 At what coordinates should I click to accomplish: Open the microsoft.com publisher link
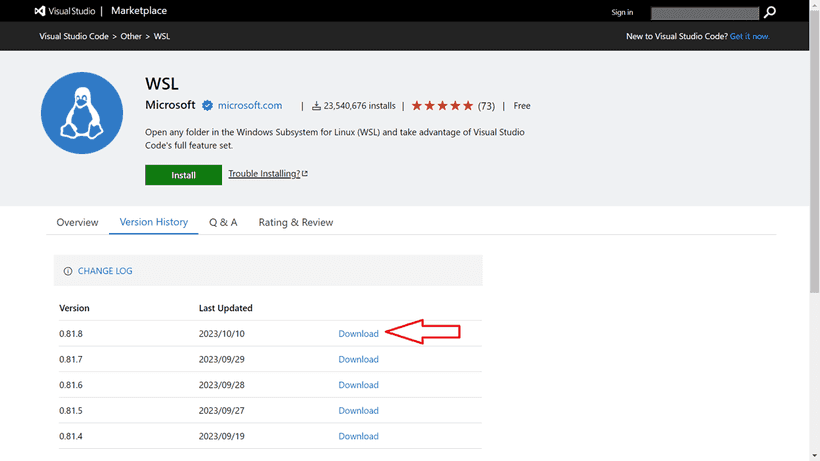click(249, 106)
